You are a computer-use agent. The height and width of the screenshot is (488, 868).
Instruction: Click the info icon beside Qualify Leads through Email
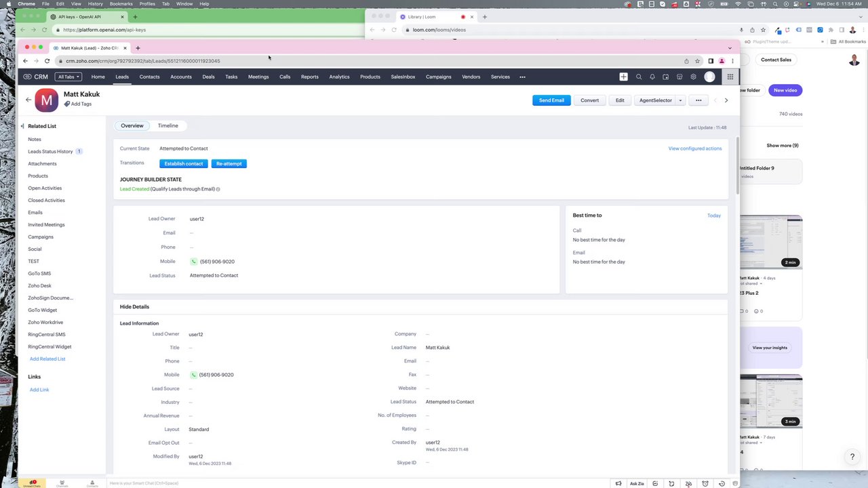218,189
